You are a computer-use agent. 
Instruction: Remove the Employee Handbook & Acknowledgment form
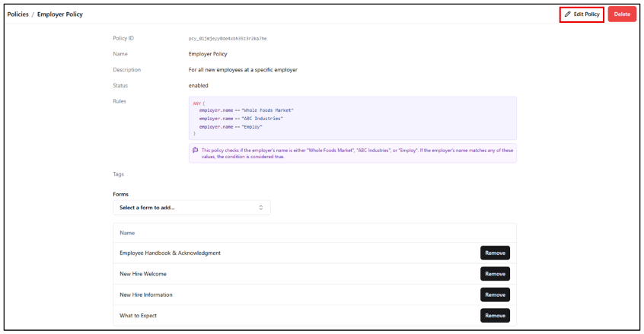(x=495, y=253)
